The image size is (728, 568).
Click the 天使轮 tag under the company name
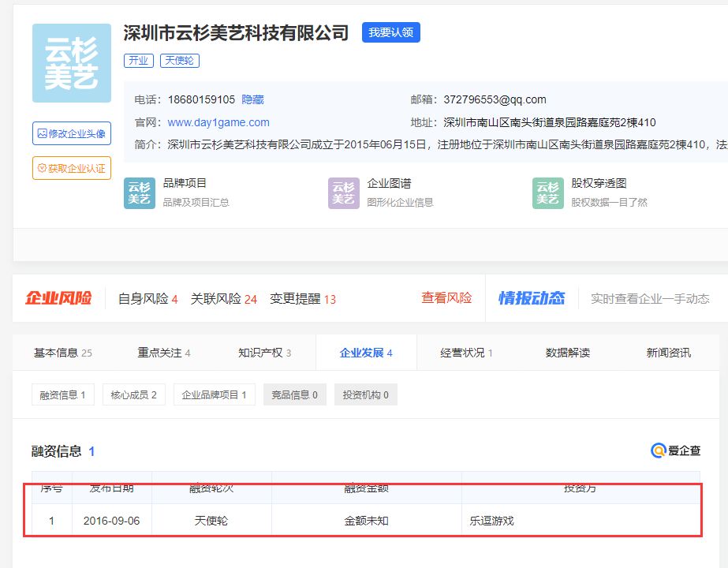pos(180,61)
